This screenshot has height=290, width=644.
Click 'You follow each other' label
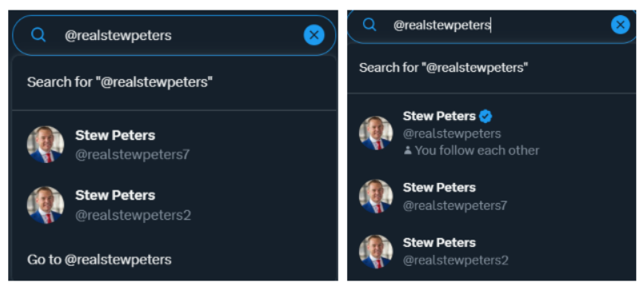click(477, 150)
